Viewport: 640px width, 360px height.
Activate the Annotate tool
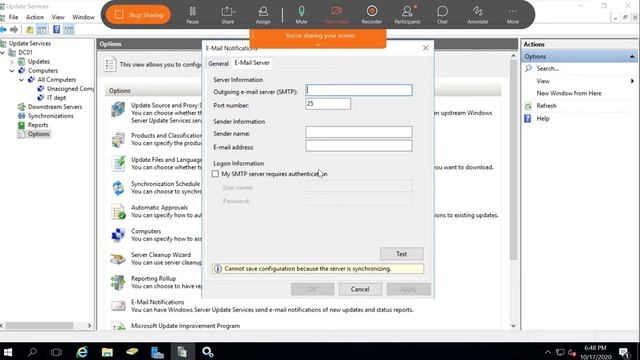(x=478, y=15)
